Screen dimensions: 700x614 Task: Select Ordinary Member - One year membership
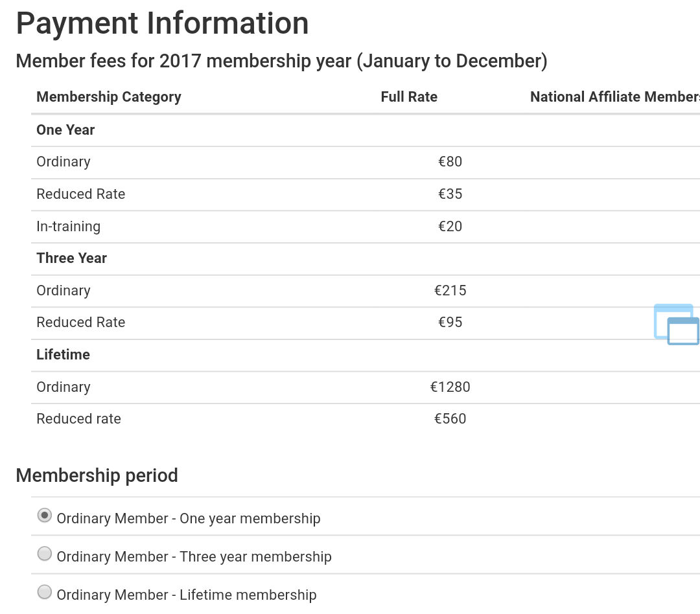pyautogui.click(x=44, y=516)
